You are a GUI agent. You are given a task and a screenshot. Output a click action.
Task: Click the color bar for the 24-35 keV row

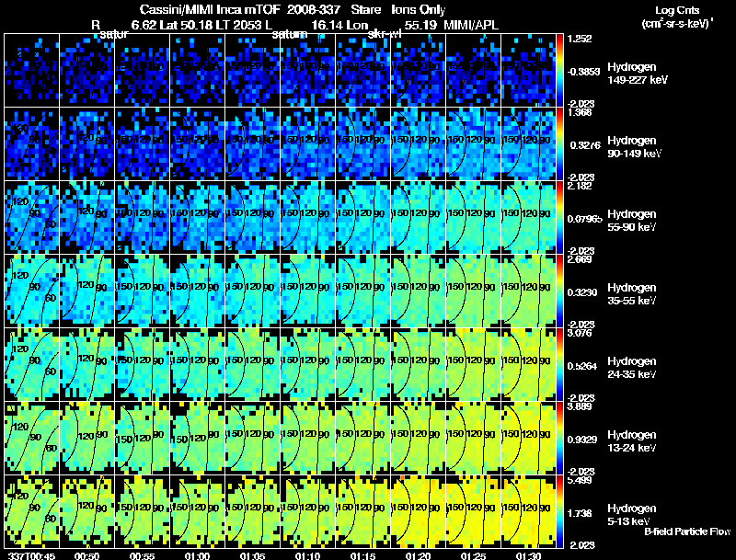pos(559,364)
